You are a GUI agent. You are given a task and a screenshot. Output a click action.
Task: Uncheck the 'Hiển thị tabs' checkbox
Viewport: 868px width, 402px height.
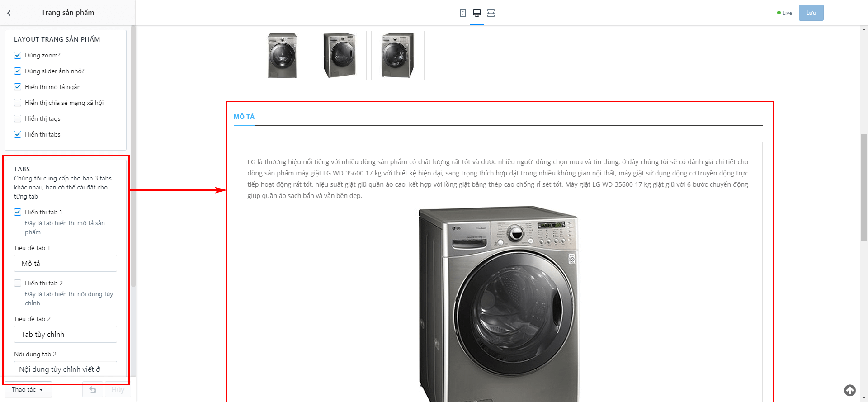[18, 134]
